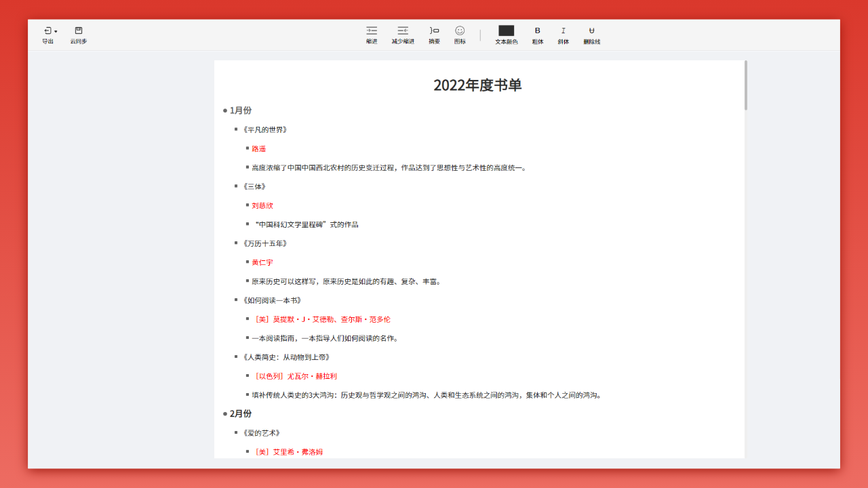This screenshot has width=868, height=488.
Task: Click the bullet beside 2月份
Action: point(224,413)
